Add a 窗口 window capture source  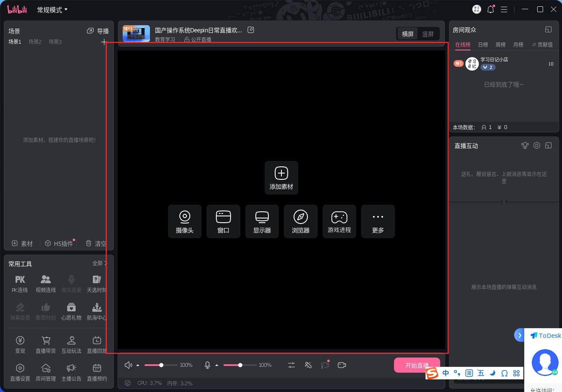pyautogui.click(x=223, y=221)
